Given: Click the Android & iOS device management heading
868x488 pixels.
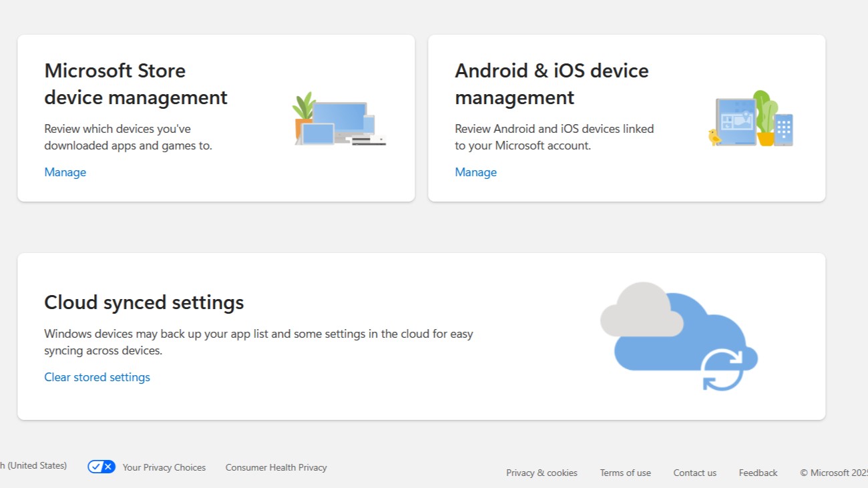Looking at the screenshot, I should [552, 84].
